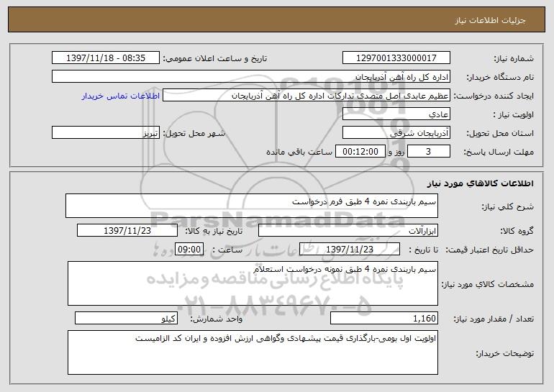Click the buyer name field اداره کل راه آهن آذربایجان
This screenshot has width=554, height=392.
[251, 77]
